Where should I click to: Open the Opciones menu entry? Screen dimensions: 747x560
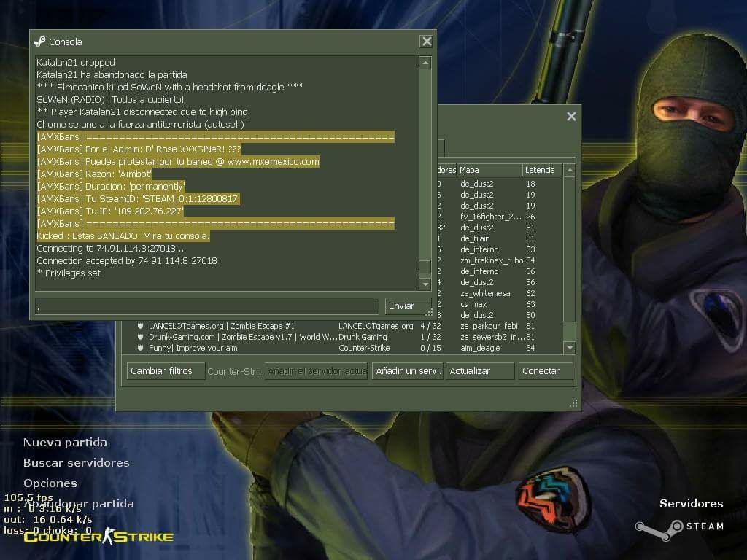pos(50,483)
